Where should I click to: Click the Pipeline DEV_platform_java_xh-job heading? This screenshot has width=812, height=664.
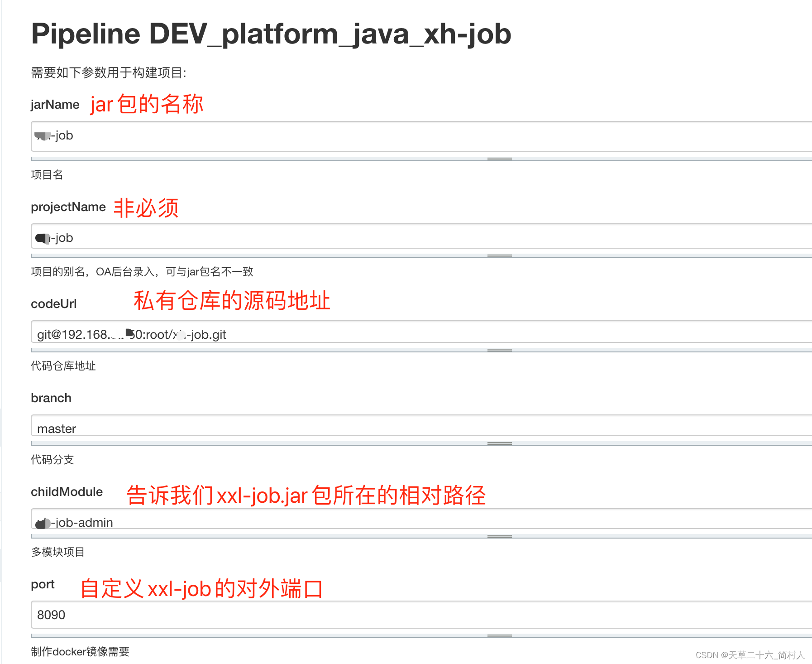point(271,34)
